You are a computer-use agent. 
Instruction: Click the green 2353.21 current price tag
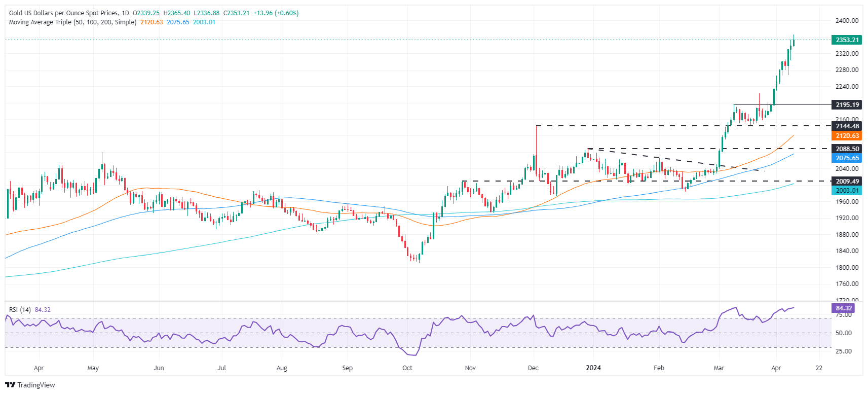(846, 40)
